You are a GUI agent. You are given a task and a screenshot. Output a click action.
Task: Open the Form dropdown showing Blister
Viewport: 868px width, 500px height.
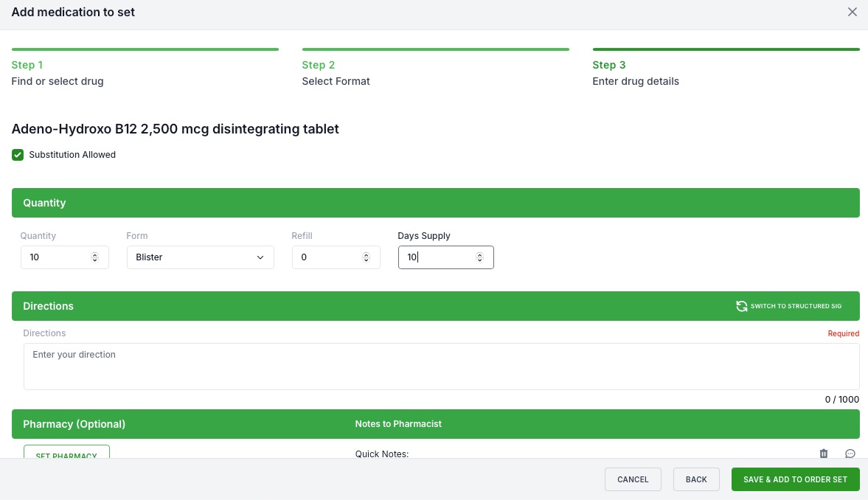coord(201,257)
